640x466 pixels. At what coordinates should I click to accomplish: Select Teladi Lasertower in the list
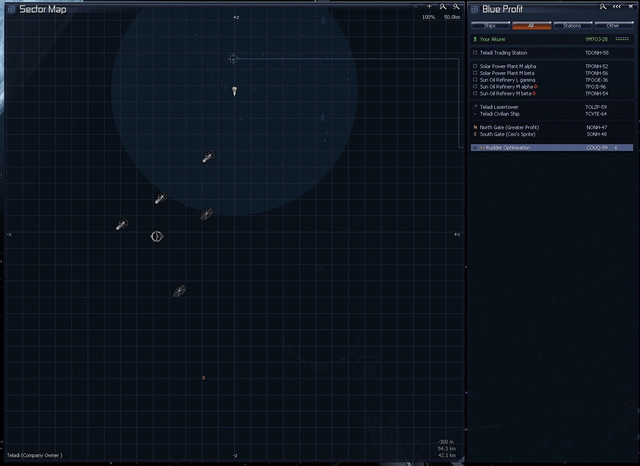(x=552, y=107)
